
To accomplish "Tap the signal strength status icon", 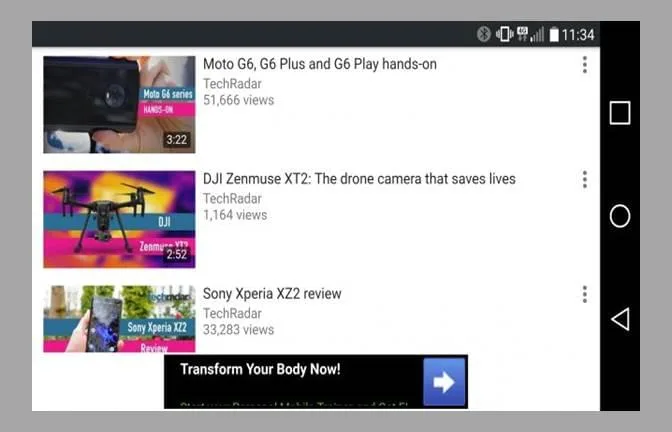I will click(537, 34).
